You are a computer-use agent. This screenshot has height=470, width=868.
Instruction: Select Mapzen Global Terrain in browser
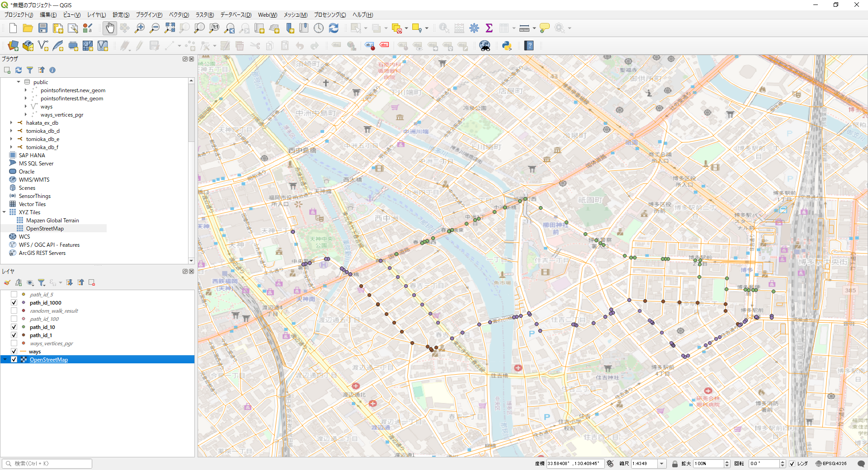(x=52, y=221)
